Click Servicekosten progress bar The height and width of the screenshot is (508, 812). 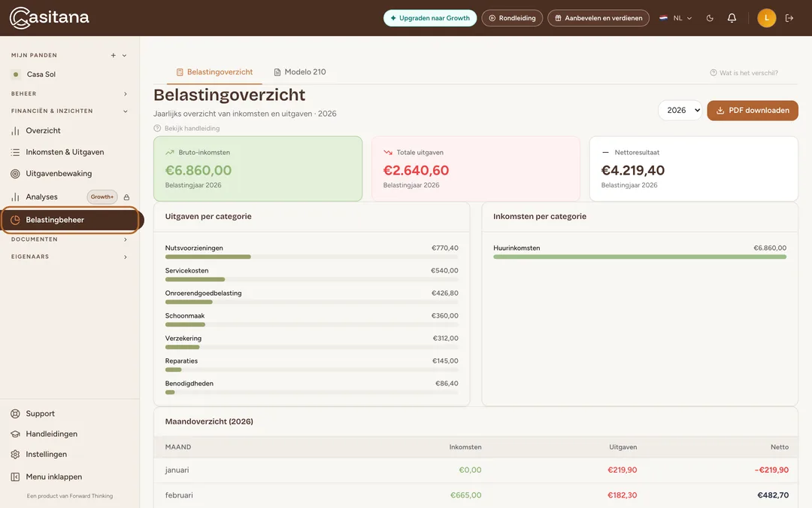(x=312, y=279)
